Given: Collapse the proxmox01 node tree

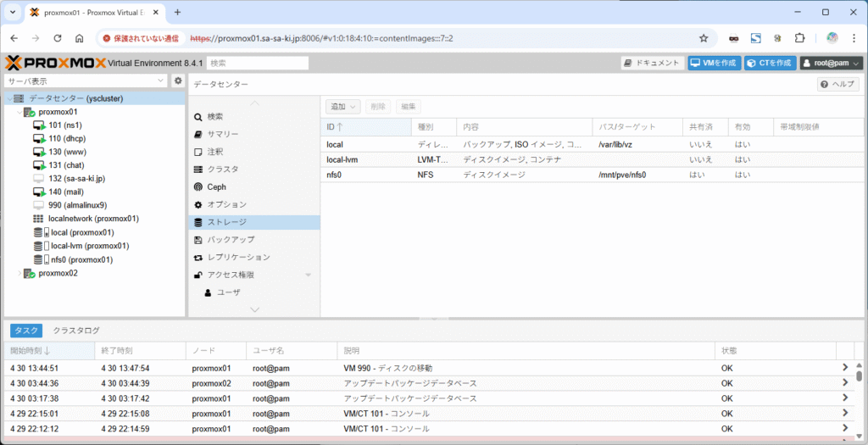Looking at the screenshot, I should [x=19, y=112].
